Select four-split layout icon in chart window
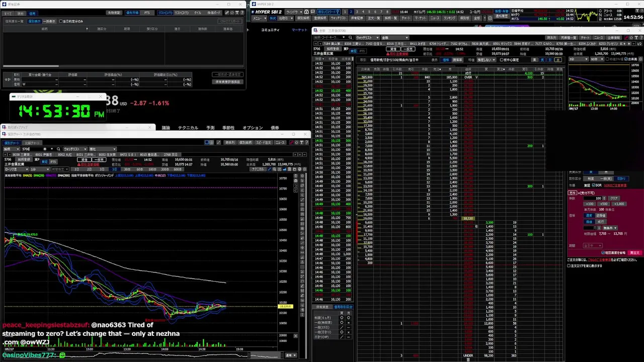The width and height of the screenshot is (644, 362). pos(211,142)
